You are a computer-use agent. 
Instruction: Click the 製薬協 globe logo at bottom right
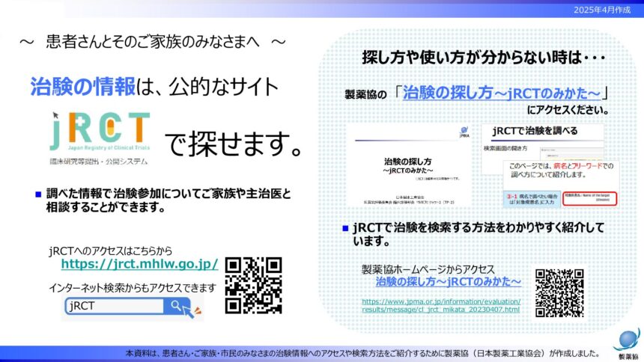click(628, 344)
